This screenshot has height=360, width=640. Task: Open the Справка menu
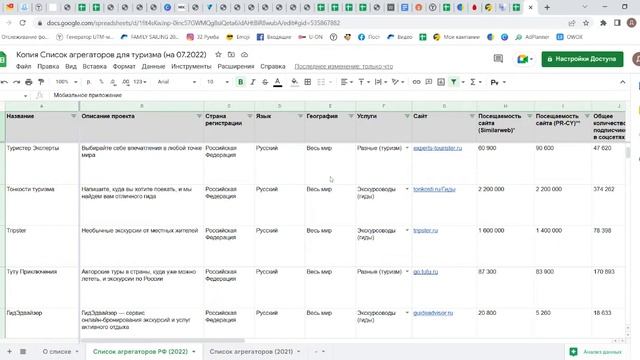coord(273,66)
